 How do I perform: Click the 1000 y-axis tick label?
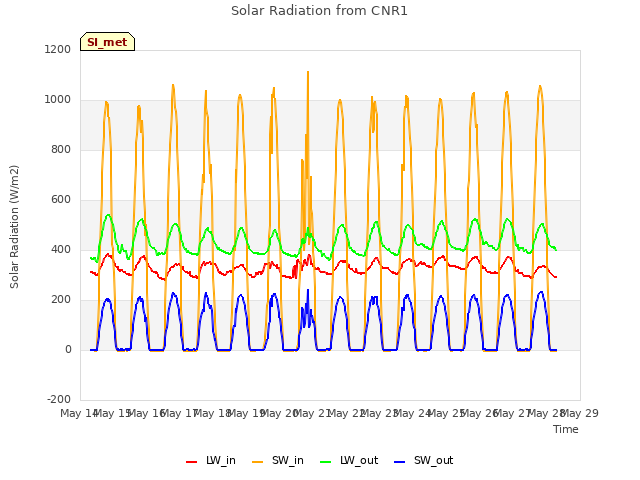(58, 100)
